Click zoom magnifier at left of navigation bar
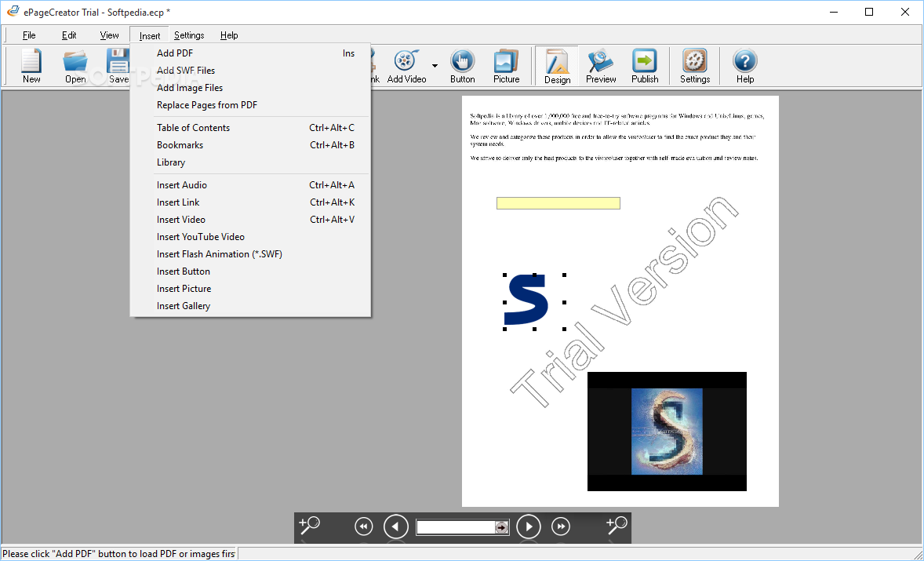The height and width of the screenshot is (561, 924). pyautogui.click(x=309, y=524)
